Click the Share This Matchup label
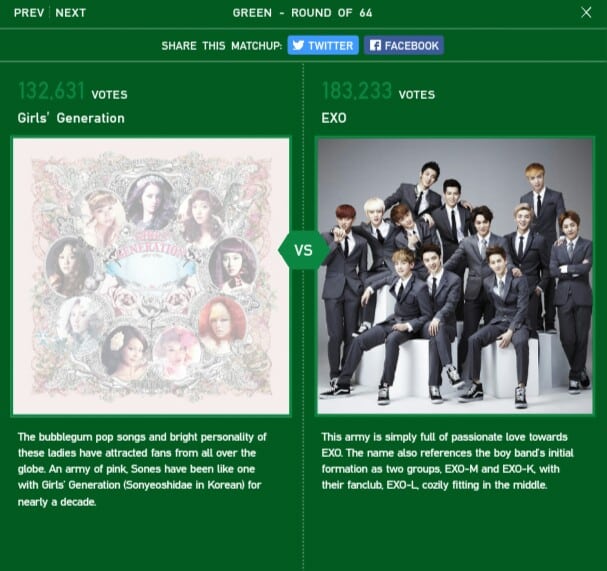The image size is (607, 571). [222, 46]
